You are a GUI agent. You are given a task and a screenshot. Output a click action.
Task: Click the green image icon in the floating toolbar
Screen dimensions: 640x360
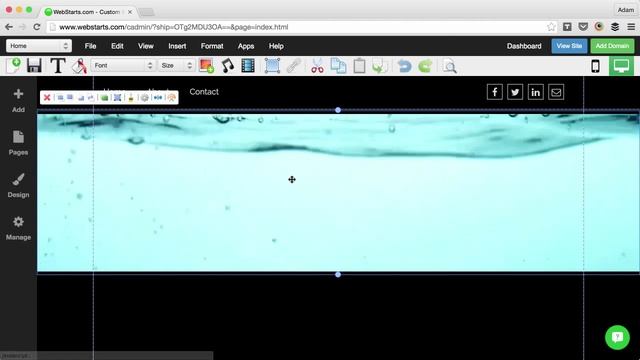click(105, 98)
